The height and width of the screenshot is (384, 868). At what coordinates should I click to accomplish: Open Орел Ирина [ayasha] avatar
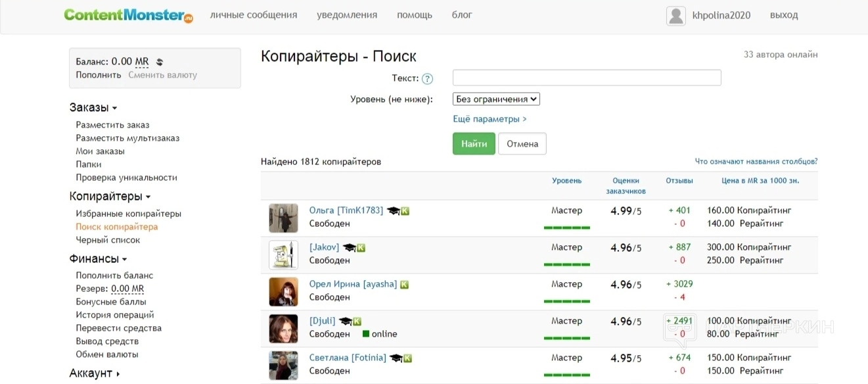(x=283, y=292)
